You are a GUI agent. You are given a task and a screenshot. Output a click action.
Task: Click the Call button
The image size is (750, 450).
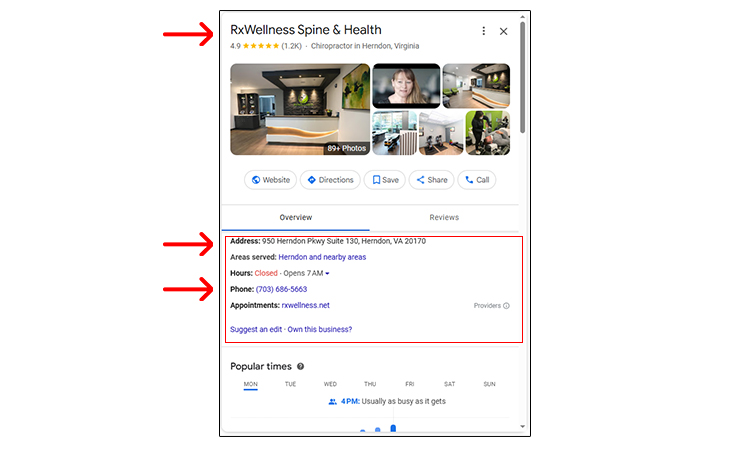pos(476,180)
